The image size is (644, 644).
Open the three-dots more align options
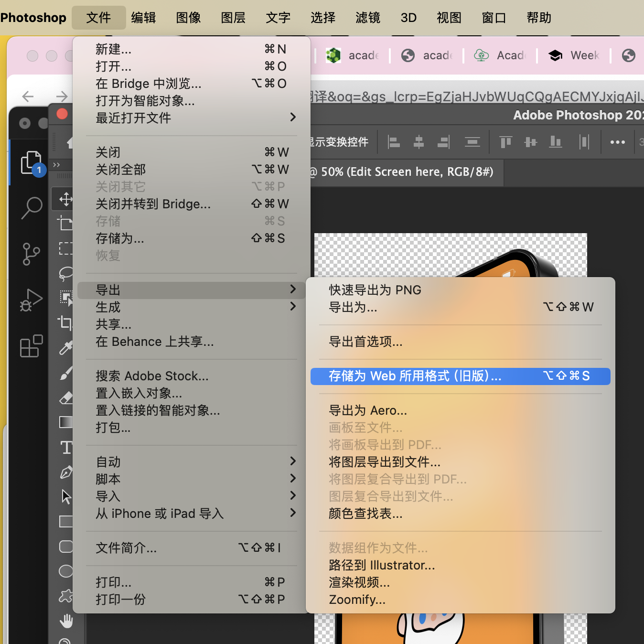pyautogui.click(x=617, y=142)
